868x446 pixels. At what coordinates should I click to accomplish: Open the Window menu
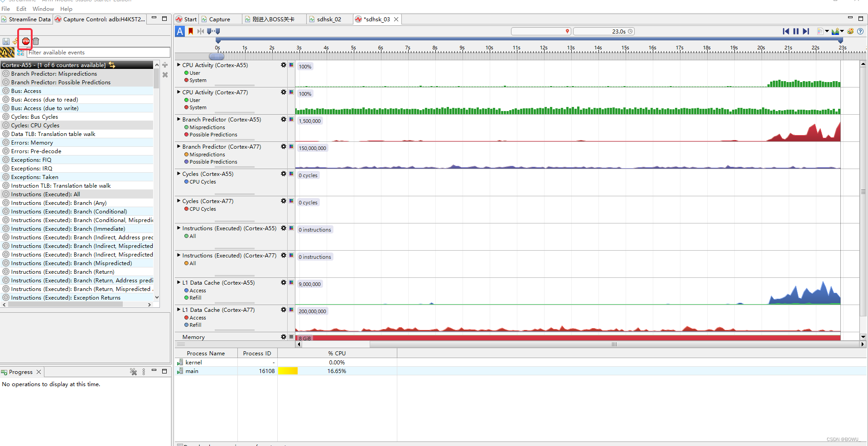tap(43, 9)
